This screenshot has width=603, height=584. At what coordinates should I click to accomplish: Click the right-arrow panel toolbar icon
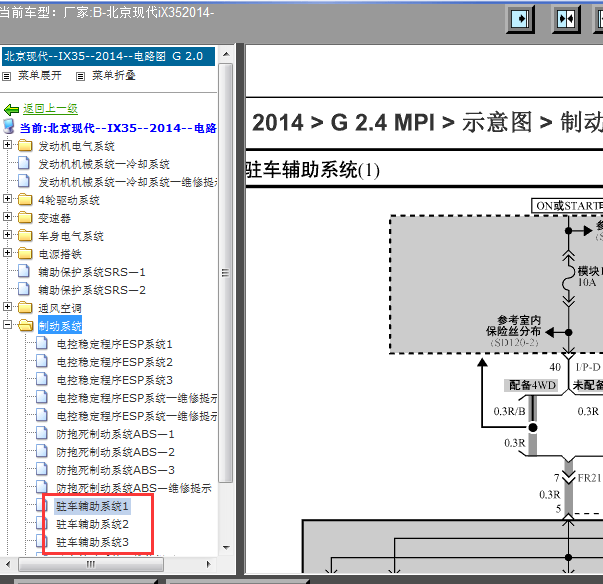point(520,19)
